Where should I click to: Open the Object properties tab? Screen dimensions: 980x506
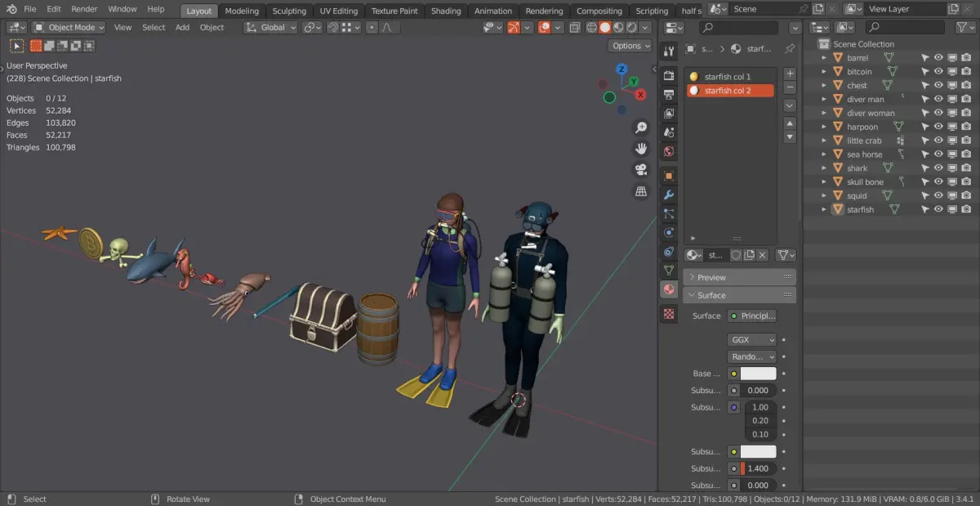click(x=669, y=176)
